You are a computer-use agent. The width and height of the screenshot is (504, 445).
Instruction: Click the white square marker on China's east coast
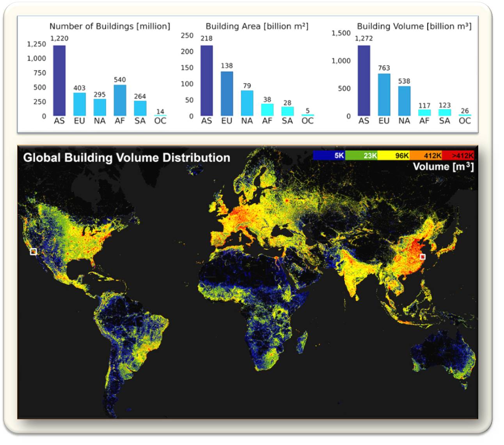[422, 257]
